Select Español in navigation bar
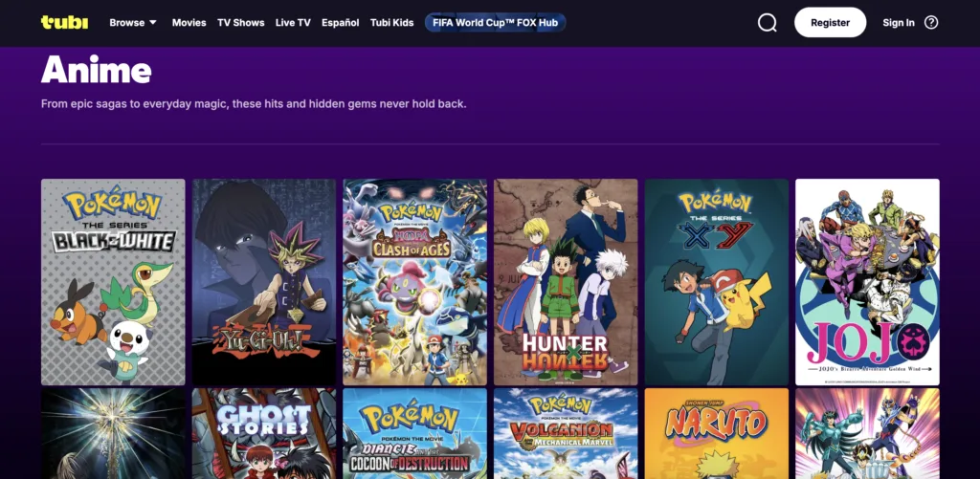The width and height of the screenshot is (980, 479). 340,23
